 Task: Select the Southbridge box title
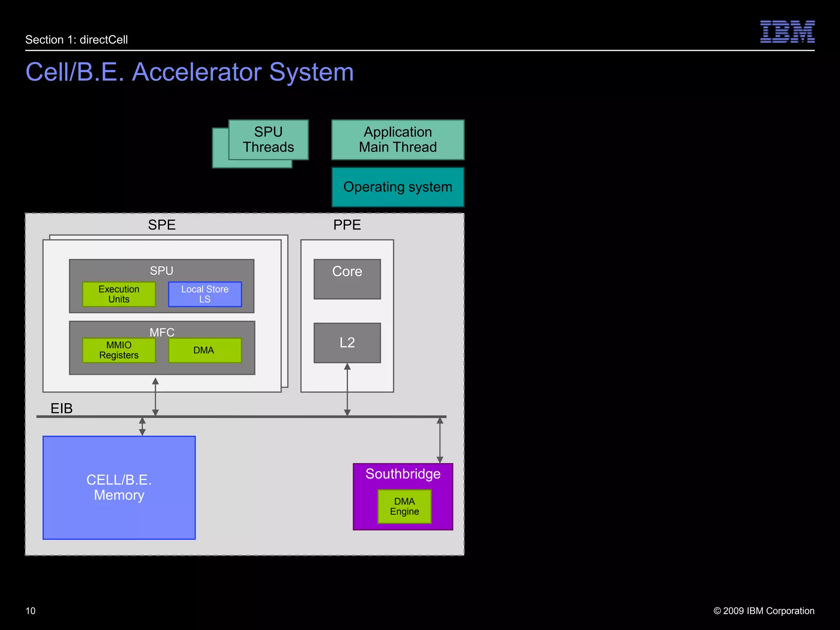403,474
